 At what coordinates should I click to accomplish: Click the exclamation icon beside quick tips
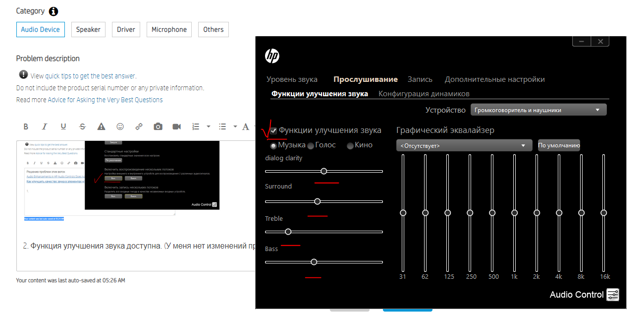(23, 74)
